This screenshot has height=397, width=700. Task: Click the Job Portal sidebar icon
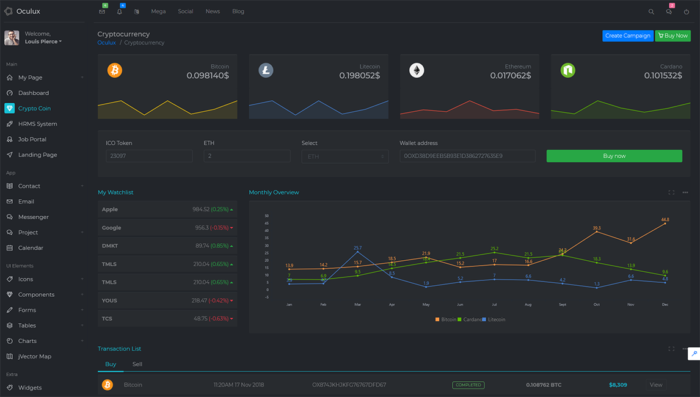pos(9,139)
